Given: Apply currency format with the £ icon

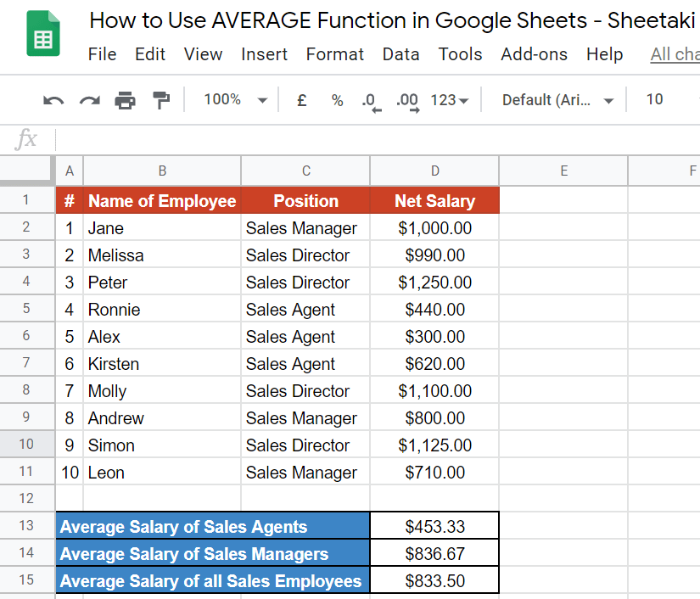Looking at the screenshot, I should [301, 99].
